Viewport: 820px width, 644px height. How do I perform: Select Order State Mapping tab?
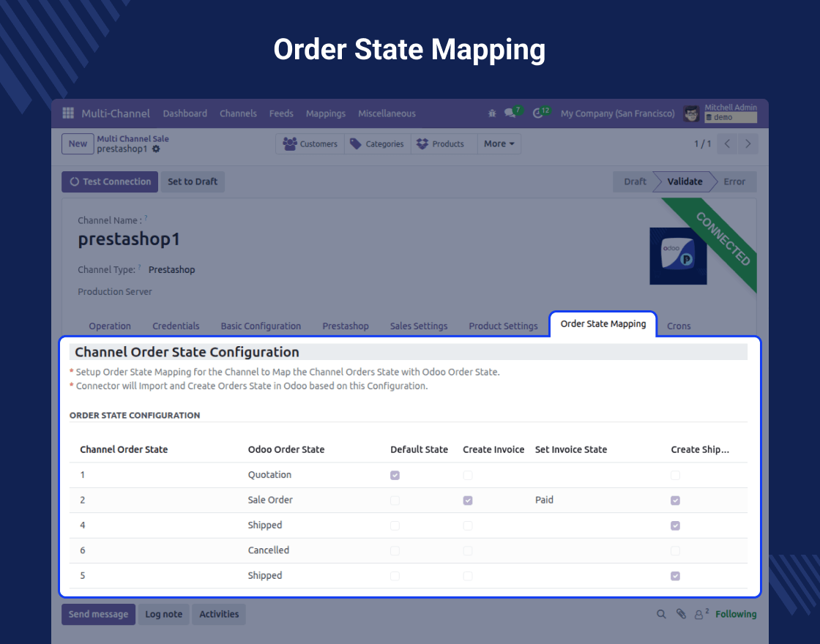(603, 324)
